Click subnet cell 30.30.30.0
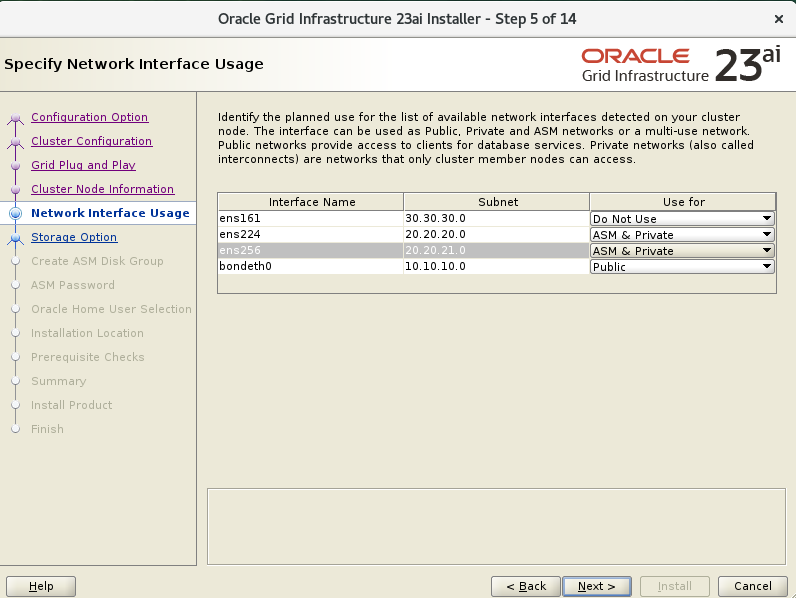Image resolution: width=796 pixels, height=598 pixels. [x=496, y=218]
